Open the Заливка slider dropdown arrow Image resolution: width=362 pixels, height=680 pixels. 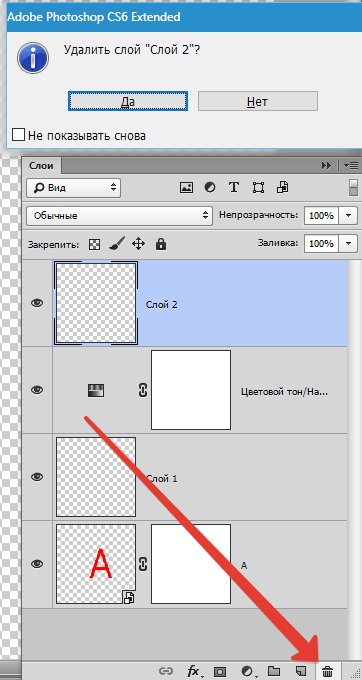pos(349,244)
